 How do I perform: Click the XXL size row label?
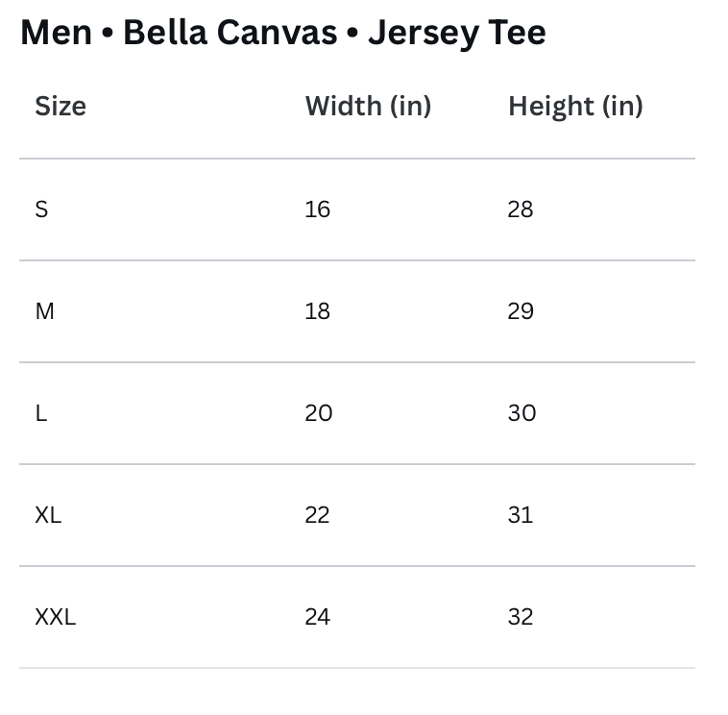click(x=56, y=617)
